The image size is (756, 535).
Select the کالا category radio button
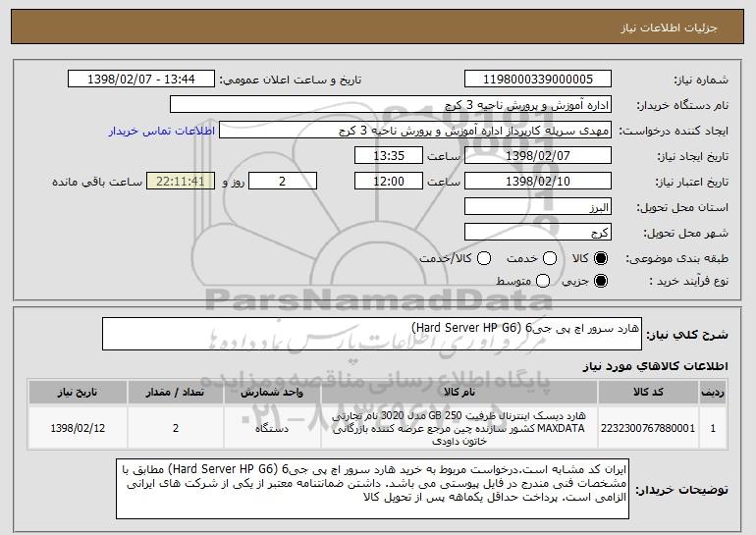601,258
